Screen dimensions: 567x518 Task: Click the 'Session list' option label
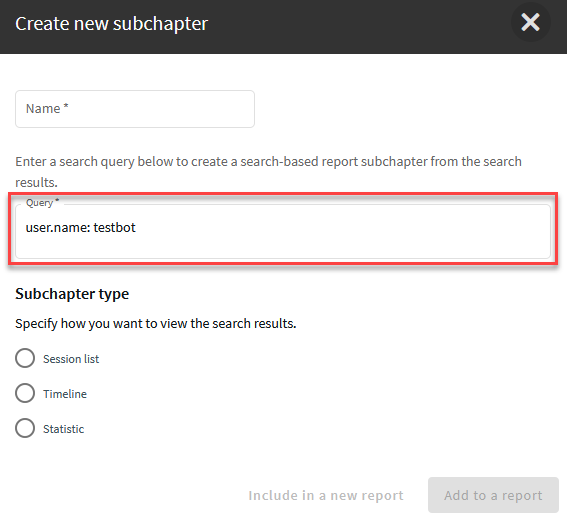(71, 359)
